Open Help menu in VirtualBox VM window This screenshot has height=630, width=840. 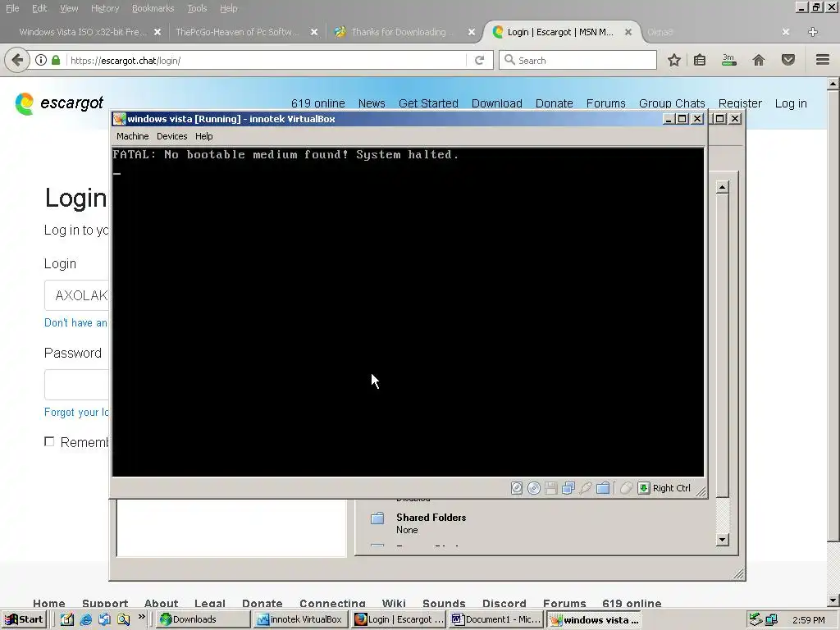[203, 136]
